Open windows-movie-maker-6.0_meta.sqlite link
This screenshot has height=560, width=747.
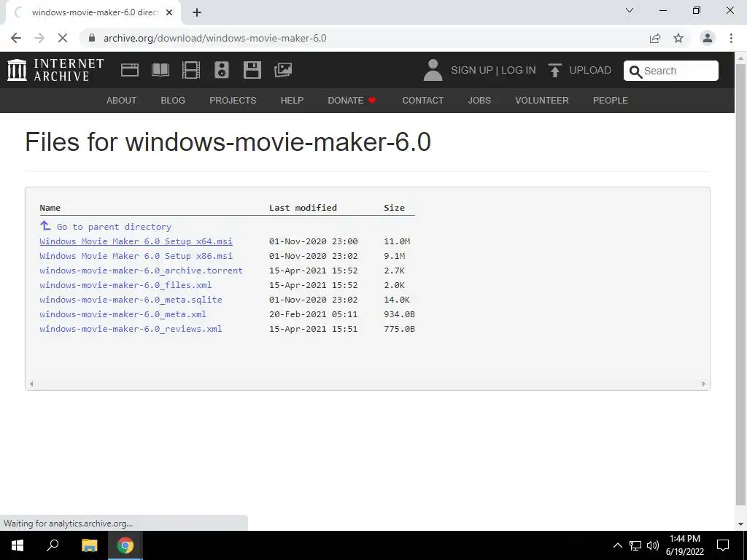(x=131, y=300)
